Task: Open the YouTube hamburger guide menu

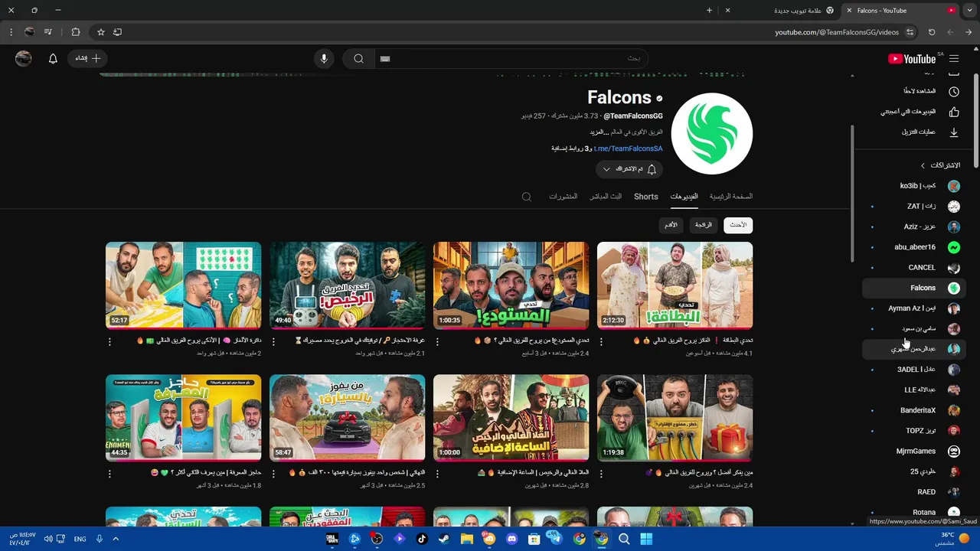Action: click(954, 59)
